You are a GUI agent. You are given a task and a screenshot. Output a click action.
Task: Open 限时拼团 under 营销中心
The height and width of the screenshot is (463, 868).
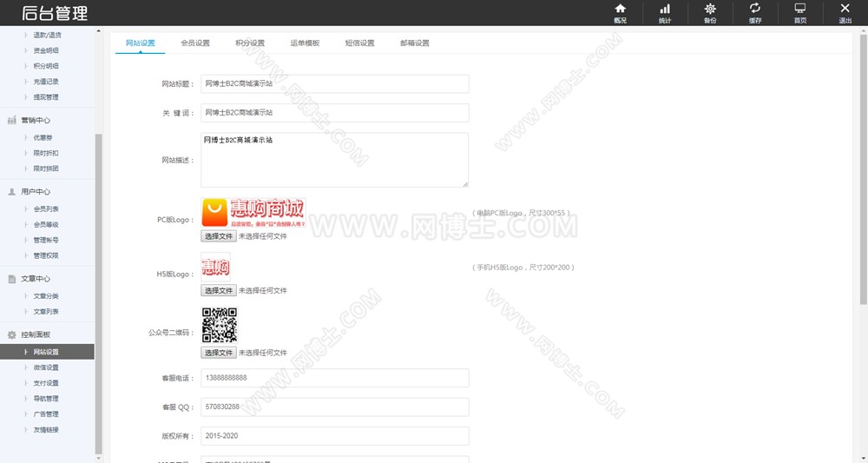coord(47,169)
